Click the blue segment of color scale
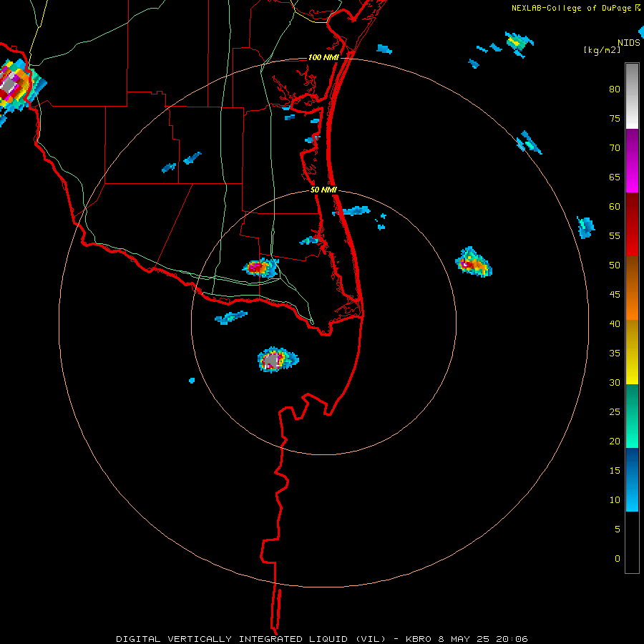This screenshot has height=644, width=644. coord(632,479)
